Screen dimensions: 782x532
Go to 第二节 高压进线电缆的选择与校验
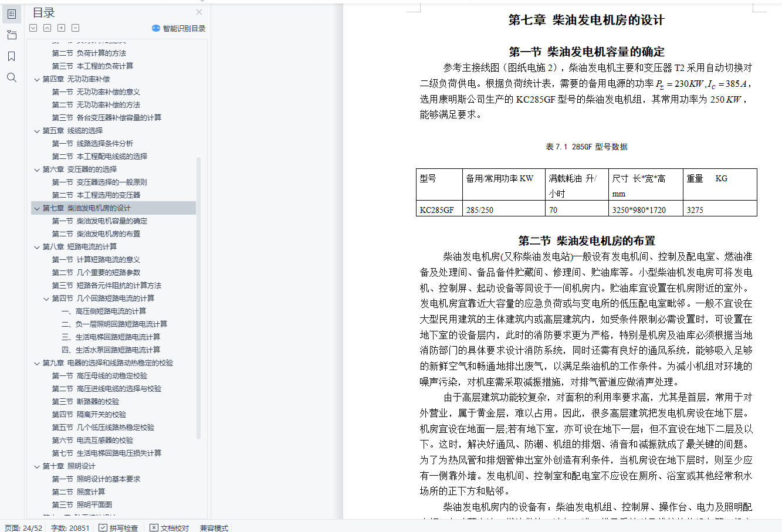coord(107,389)
